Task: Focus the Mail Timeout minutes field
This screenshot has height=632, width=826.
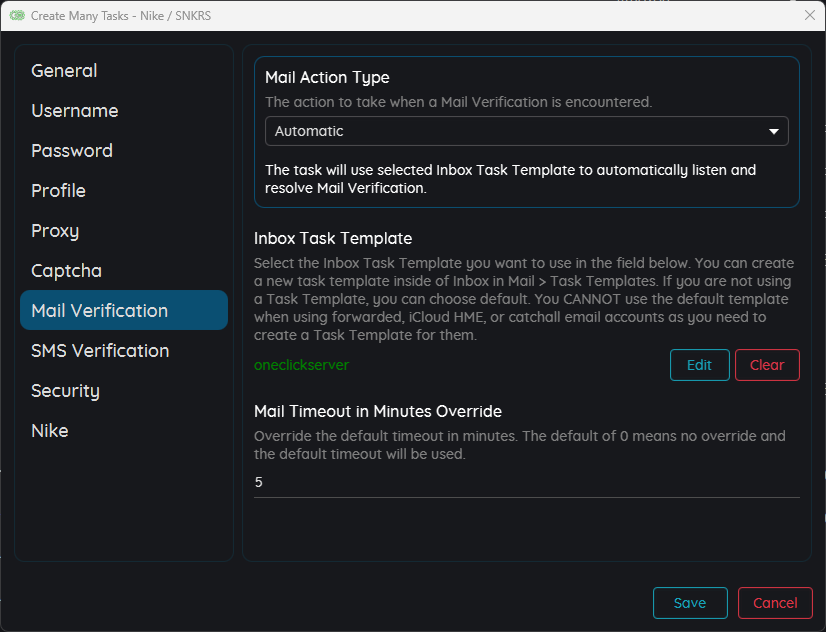Action: tap(526, 482)
